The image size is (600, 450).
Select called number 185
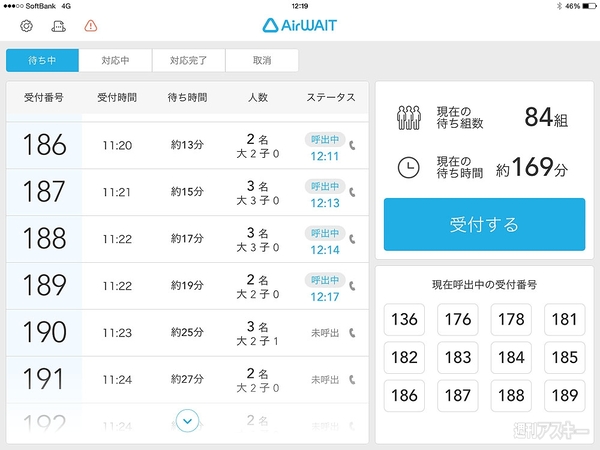point(565,357)
